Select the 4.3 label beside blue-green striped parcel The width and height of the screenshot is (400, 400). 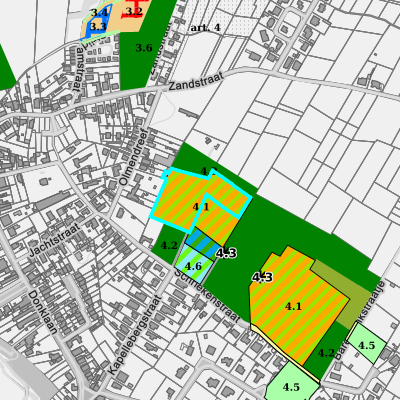226,253
